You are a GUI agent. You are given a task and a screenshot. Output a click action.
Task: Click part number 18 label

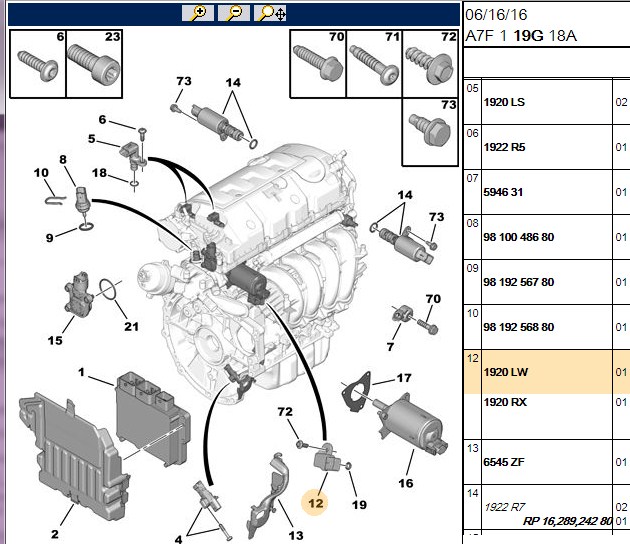click(x=99, y=173)
